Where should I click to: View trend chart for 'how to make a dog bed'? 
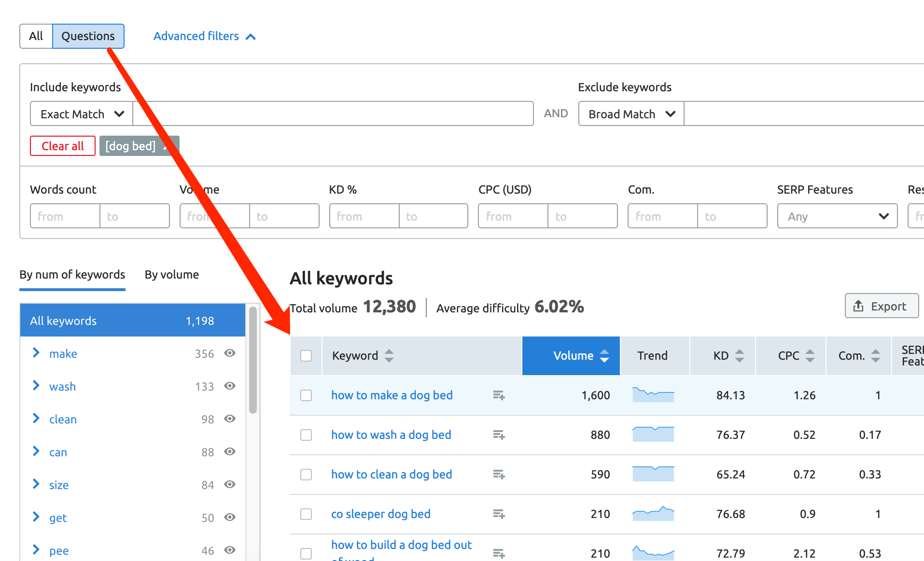point(653,395)
